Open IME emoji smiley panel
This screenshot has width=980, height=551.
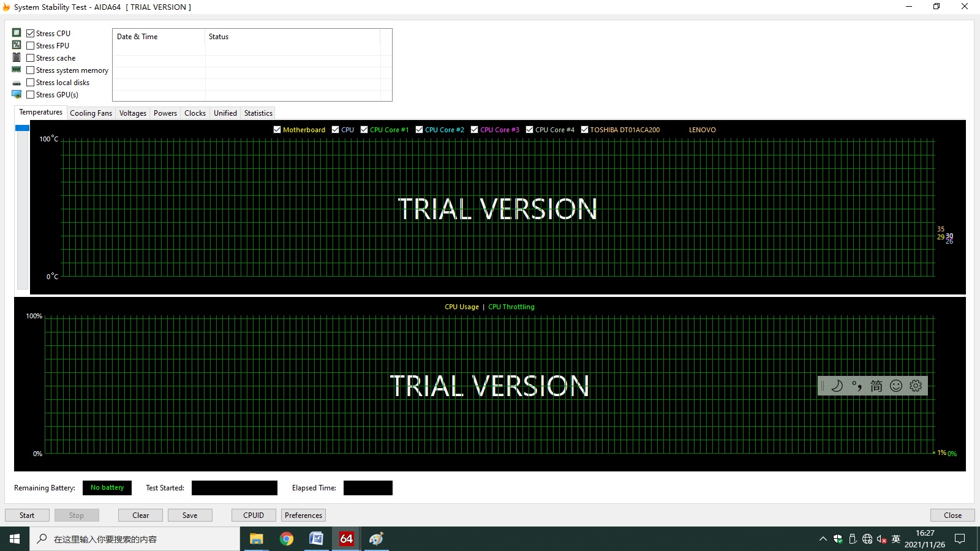(896, 386)
